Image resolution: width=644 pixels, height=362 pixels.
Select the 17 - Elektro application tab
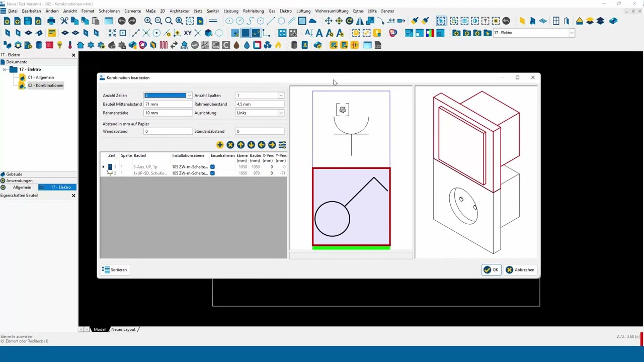(57, 187)
